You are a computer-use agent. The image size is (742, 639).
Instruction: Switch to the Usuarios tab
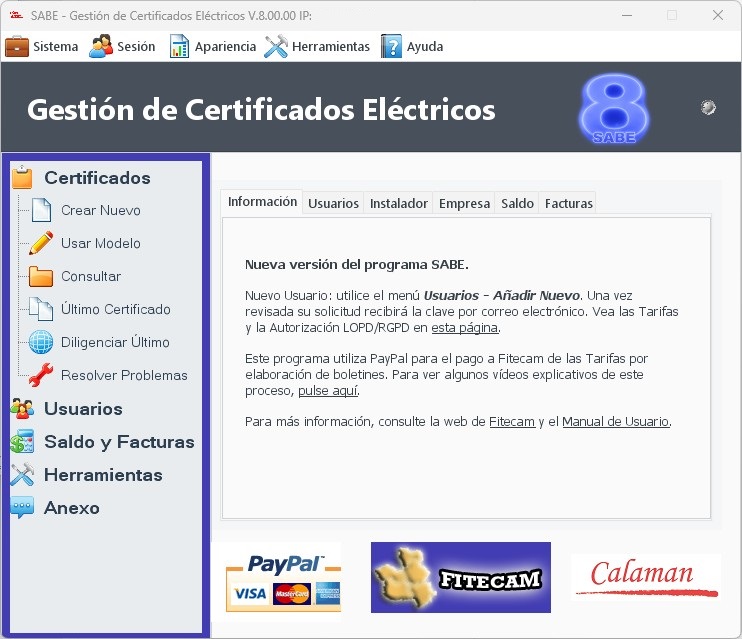(x=333, y=204)
